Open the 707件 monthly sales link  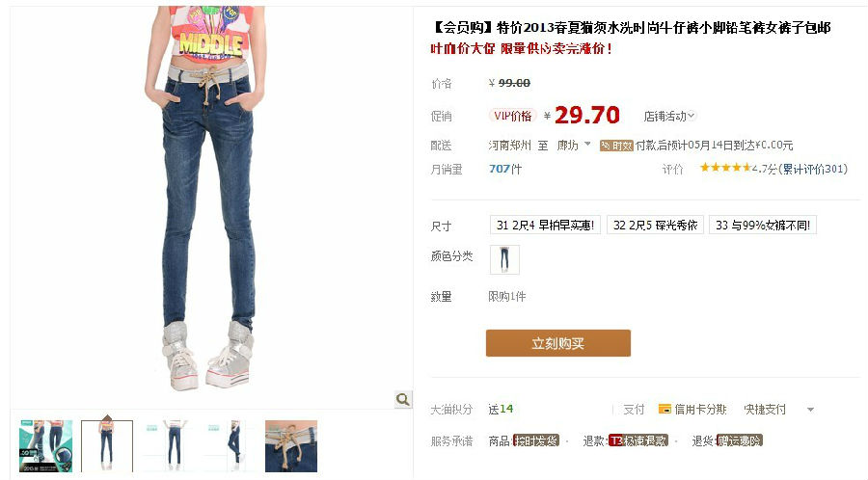coord(504,169)
